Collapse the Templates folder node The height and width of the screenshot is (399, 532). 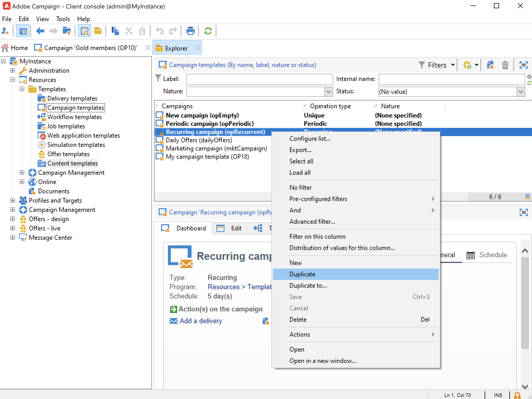(22, 89)
